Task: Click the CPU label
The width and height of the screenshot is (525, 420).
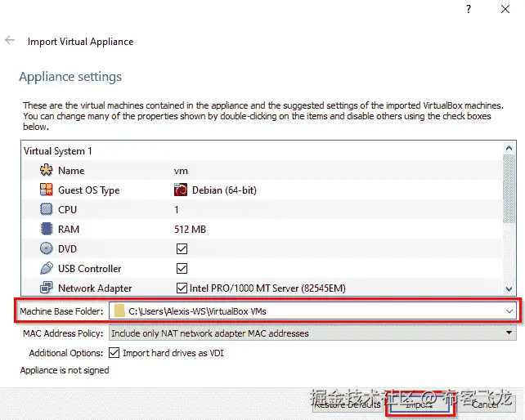Action: (x=67, y=209)
